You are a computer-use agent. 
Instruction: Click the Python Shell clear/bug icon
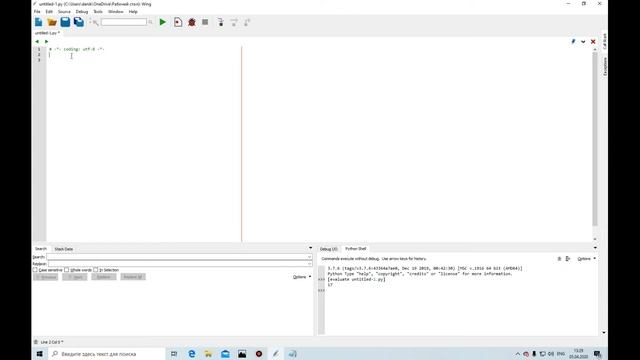pyautogui.click(x=559, y=259)
